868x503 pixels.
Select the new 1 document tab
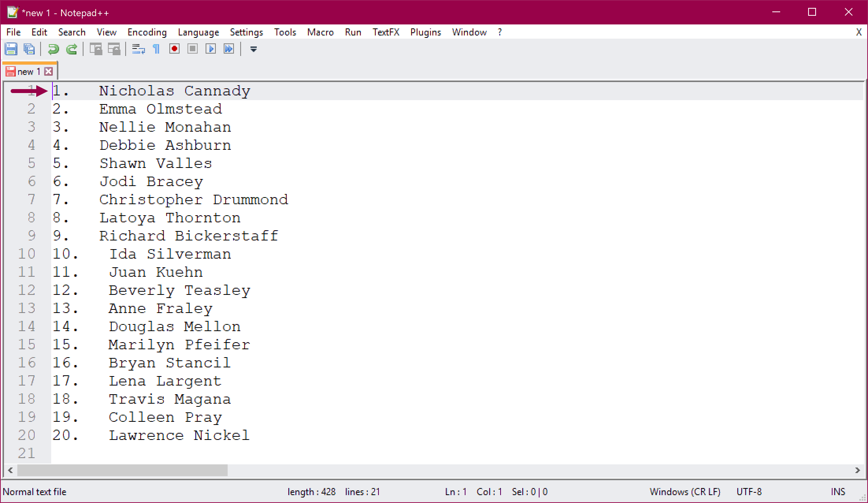(28, 71)
